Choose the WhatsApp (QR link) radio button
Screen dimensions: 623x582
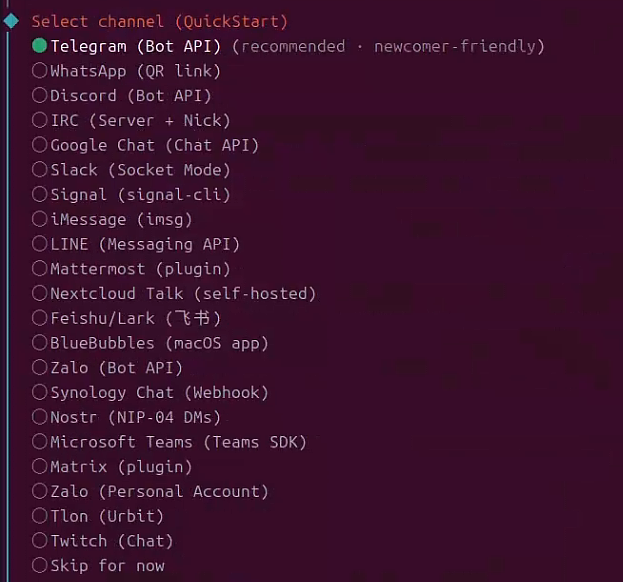(x=40, y=71)
